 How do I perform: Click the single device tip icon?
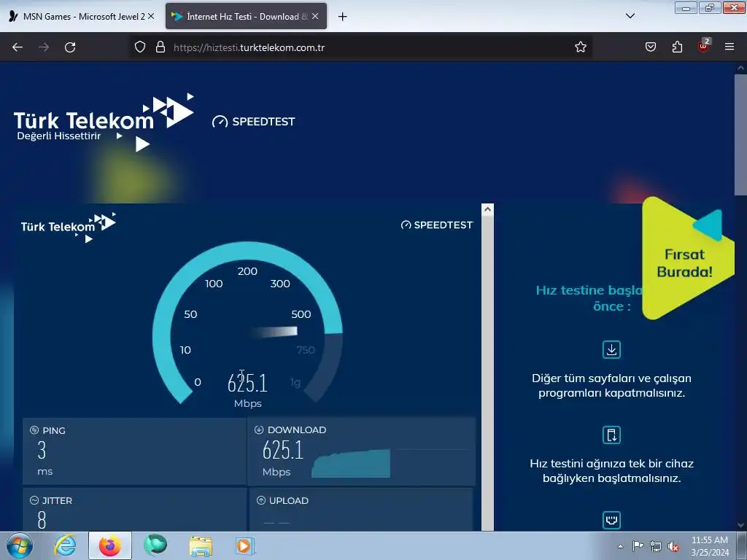pyautogui.click(x=612, y=435)
